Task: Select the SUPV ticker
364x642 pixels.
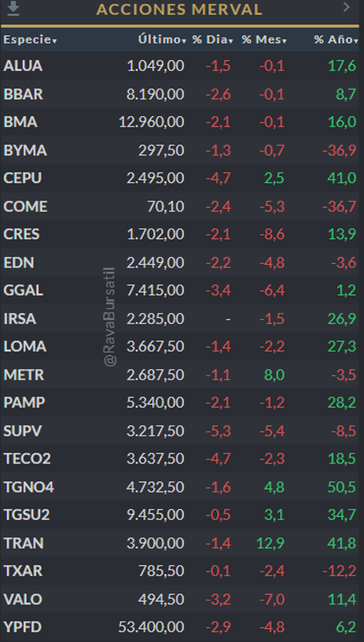Action: (22, 431)
